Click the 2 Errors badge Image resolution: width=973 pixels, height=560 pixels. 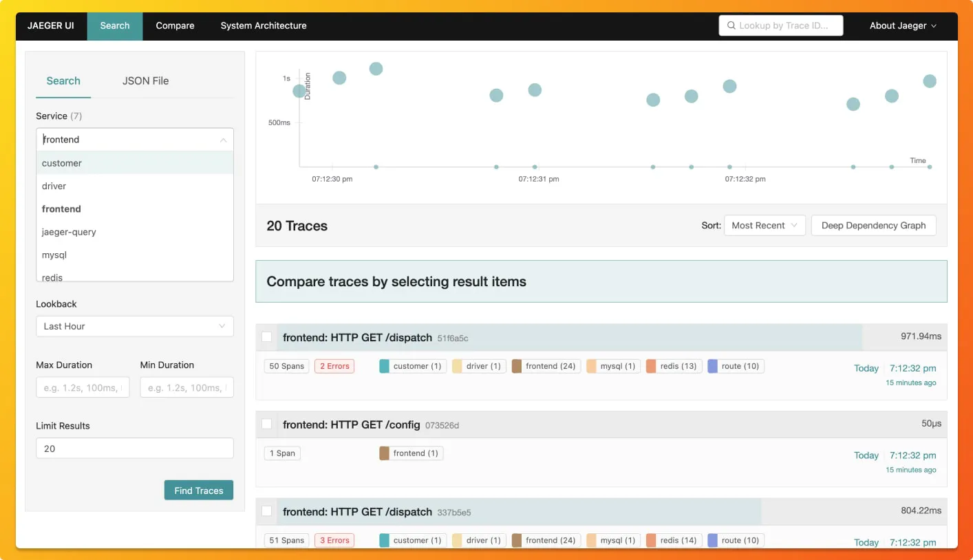334,366
